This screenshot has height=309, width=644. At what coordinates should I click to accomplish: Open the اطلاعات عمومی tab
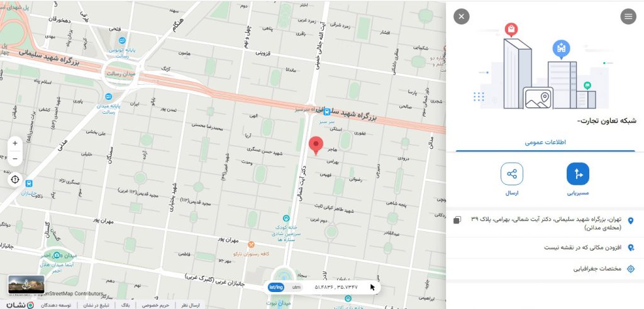click(x=545, y=142)
